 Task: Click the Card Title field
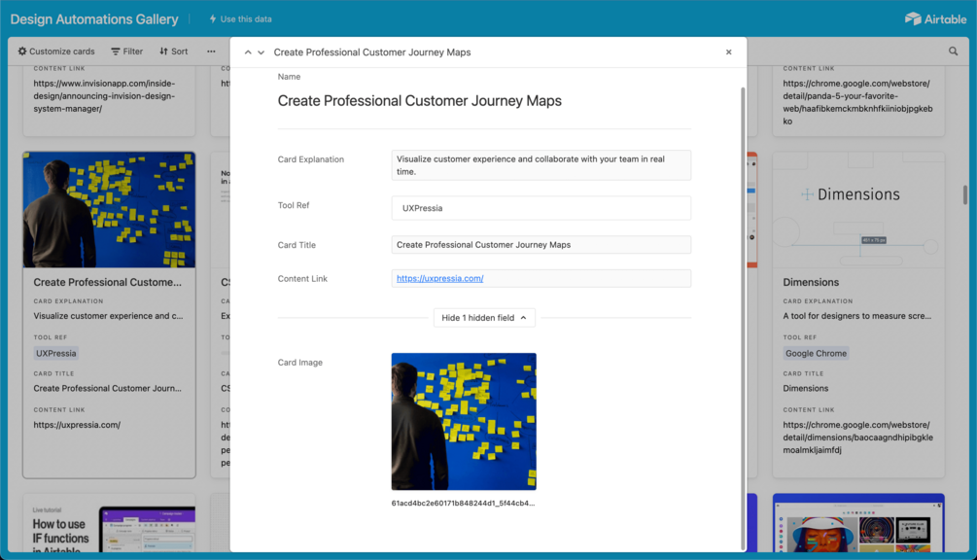point(541,245)
